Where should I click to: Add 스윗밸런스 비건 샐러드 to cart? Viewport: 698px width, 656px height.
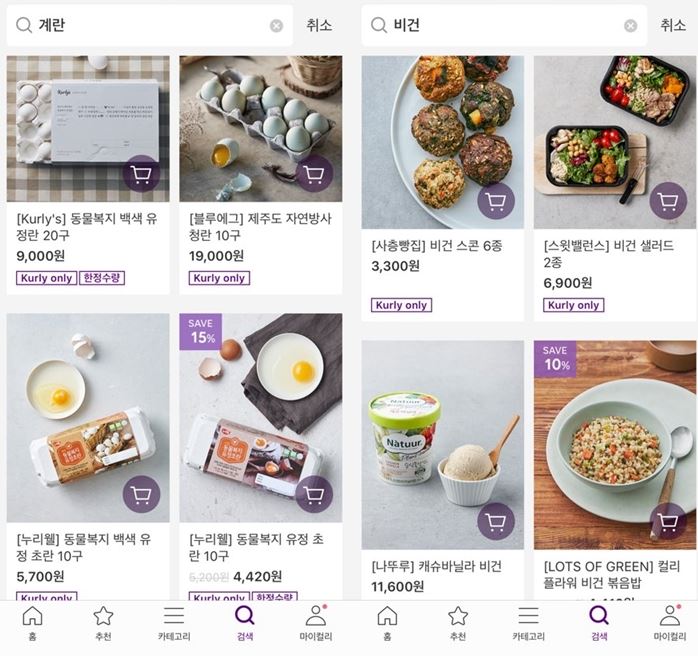pyautogui.click(x=668, y=201)
